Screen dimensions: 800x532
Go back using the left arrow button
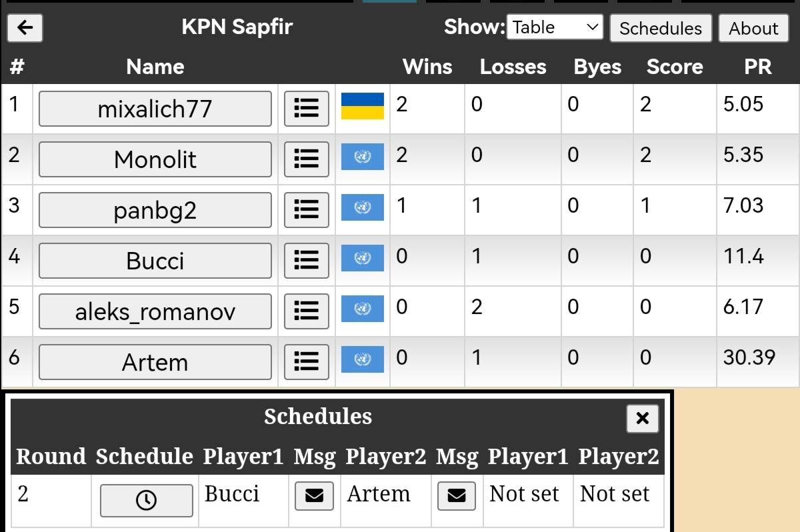[25, 28]
